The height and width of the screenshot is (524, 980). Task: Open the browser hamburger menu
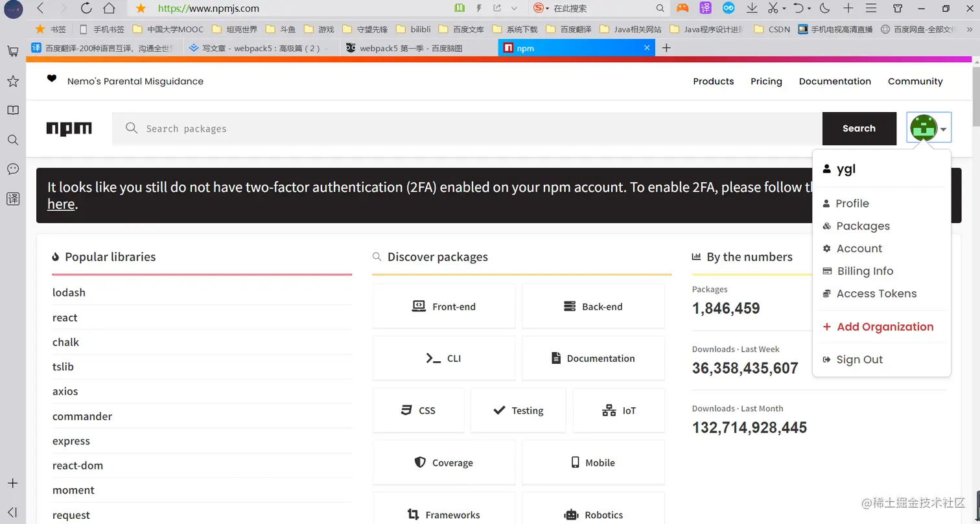pos(870,8)
